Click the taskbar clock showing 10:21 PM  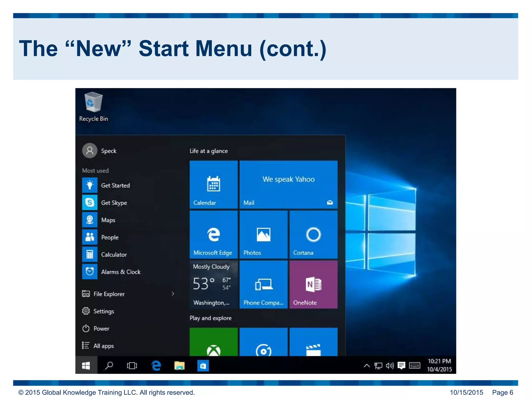[439, 365]
